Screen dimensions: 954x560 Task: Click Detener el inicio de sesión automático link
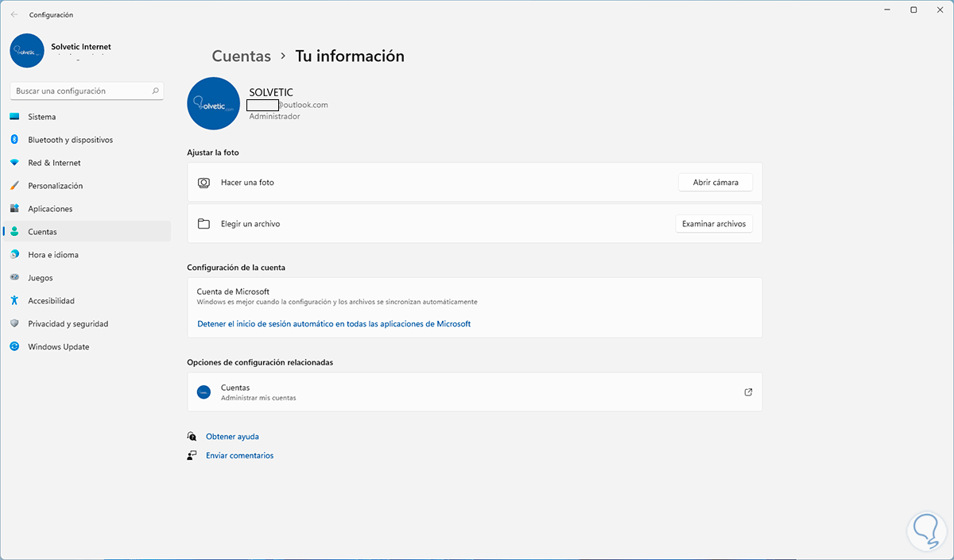tap(334, 324)
